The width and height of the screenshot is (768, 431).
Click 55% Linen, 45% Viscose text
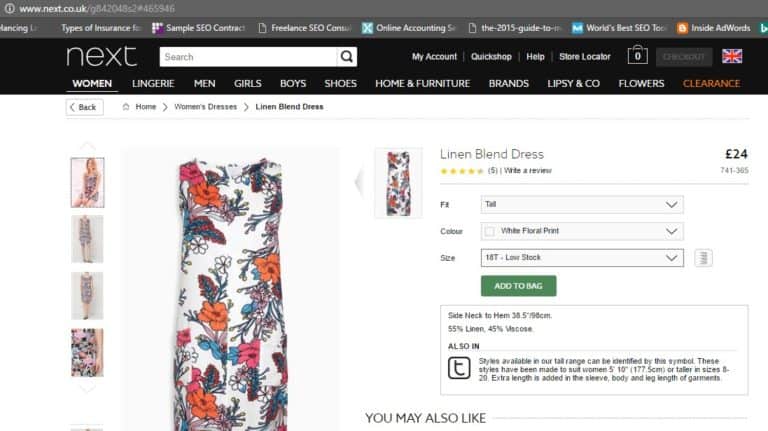490,329
